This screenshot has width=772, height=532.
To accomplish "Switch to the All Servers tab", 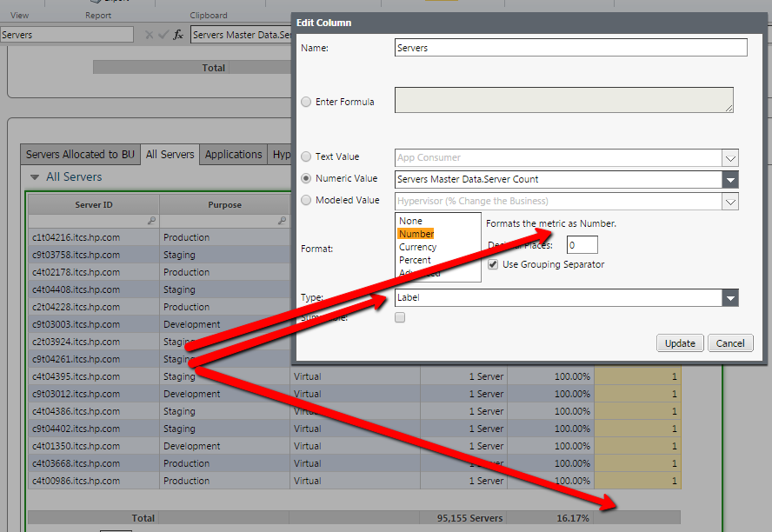I will (170, 155).
